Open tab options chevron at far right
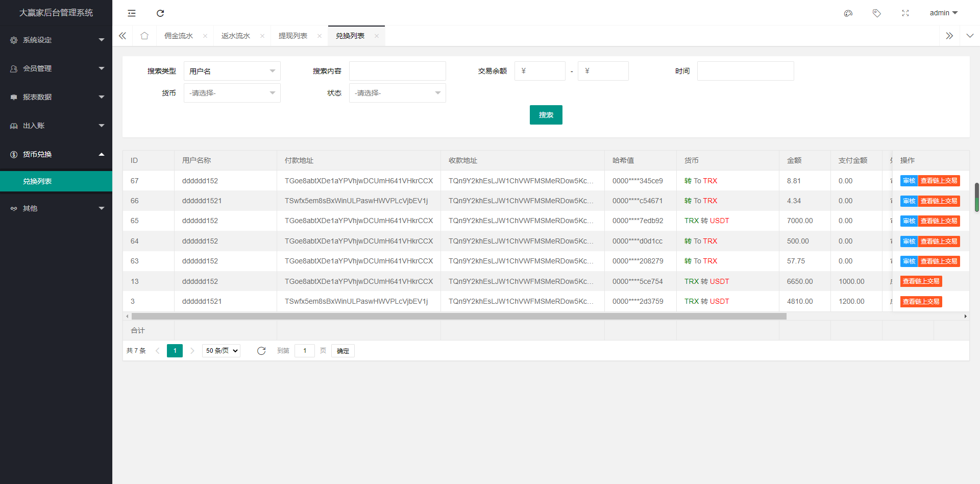Viewport: 980px width, 484px height. [970, 36]
